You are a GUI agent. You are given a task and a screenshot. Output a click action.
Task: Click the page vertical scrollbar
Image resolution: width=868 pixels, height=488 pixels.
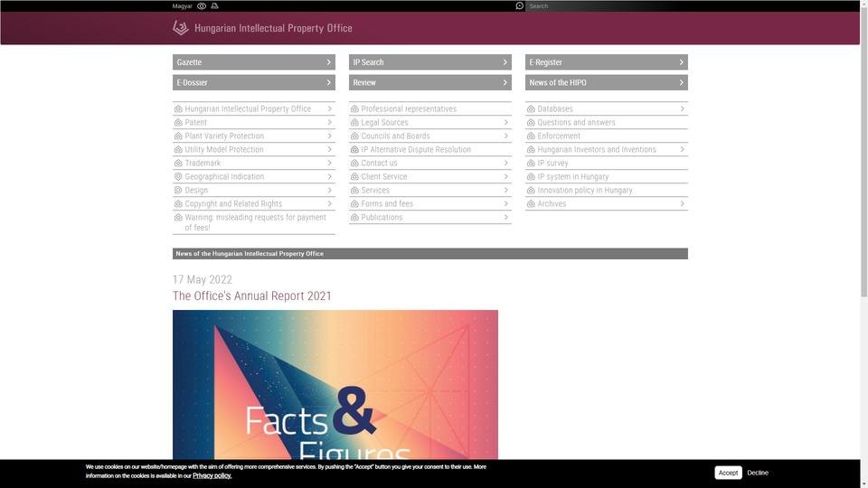click(x=864, y=152)
